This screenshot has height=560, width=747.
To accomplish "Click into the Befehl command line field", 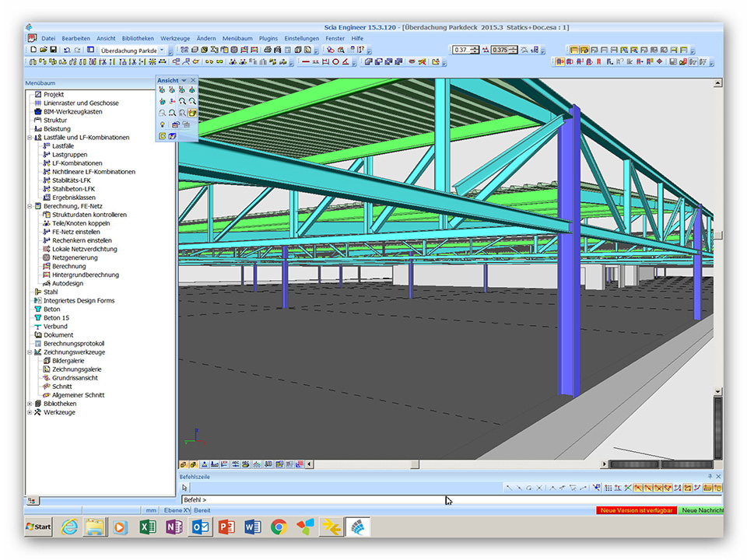I will click(311, 499).
